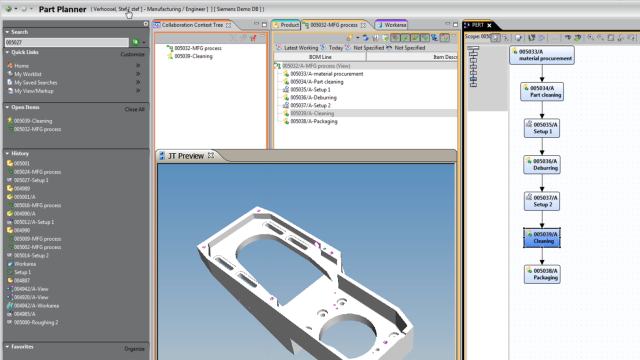Screen dimensions: 640x360
Task: Click the zoom out icon in the PERT toolbar
Action: tap(600, 38)
